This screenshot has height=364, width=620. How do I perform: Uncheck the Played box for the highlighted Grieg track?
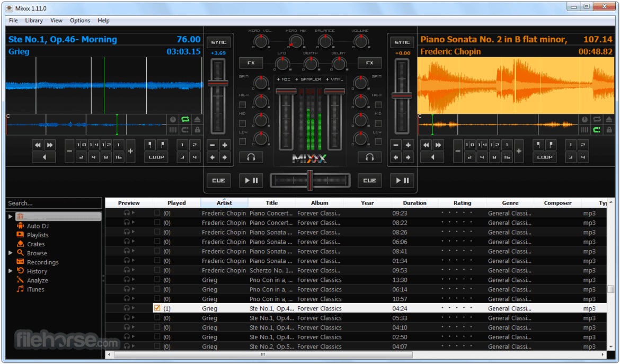[157, 308]
